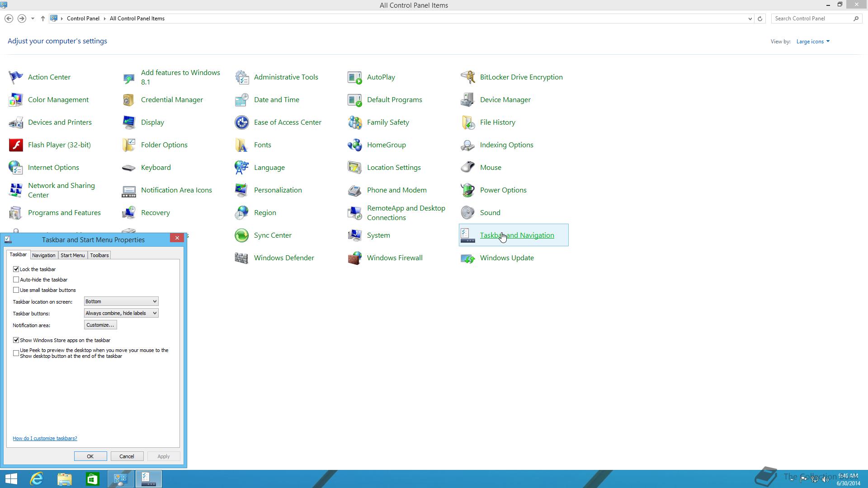The image size is (868, 488).
Task: Click Control Panel breadcrumb in address bar
Action: (x=83, y=19)
